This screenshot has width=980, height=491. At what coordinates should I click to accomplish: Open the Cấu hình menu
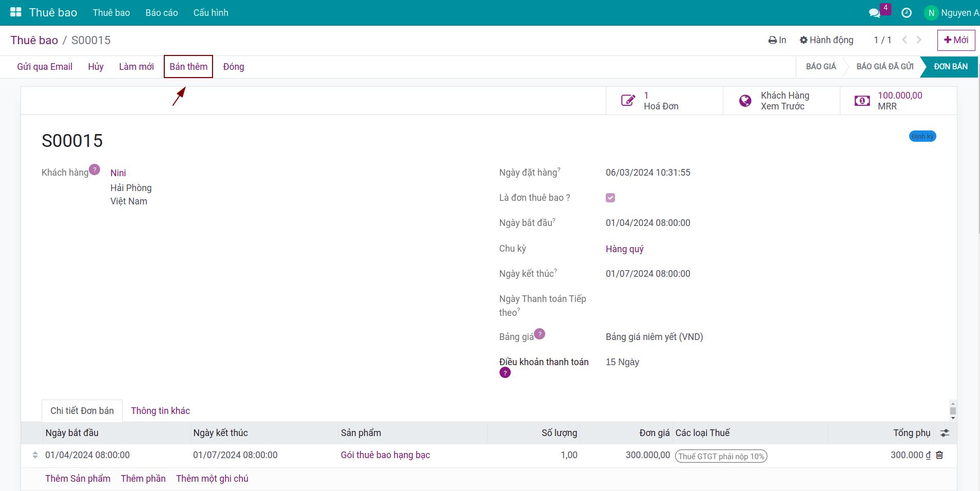210,13
